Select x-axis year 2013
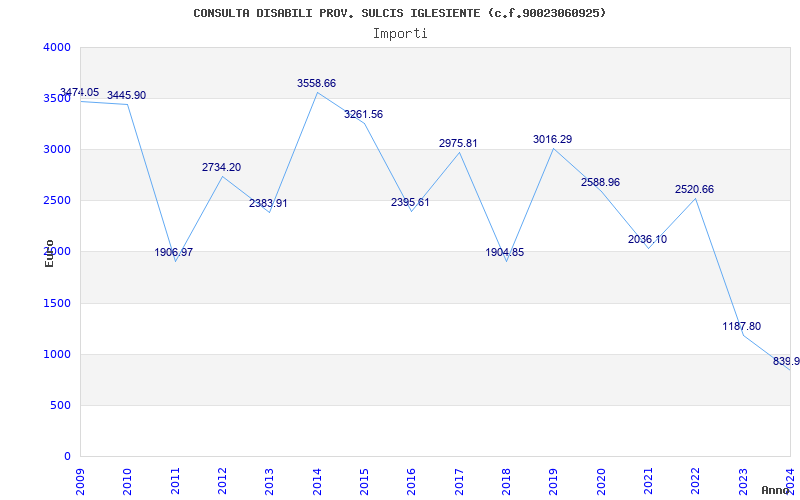 coord(269,482)
